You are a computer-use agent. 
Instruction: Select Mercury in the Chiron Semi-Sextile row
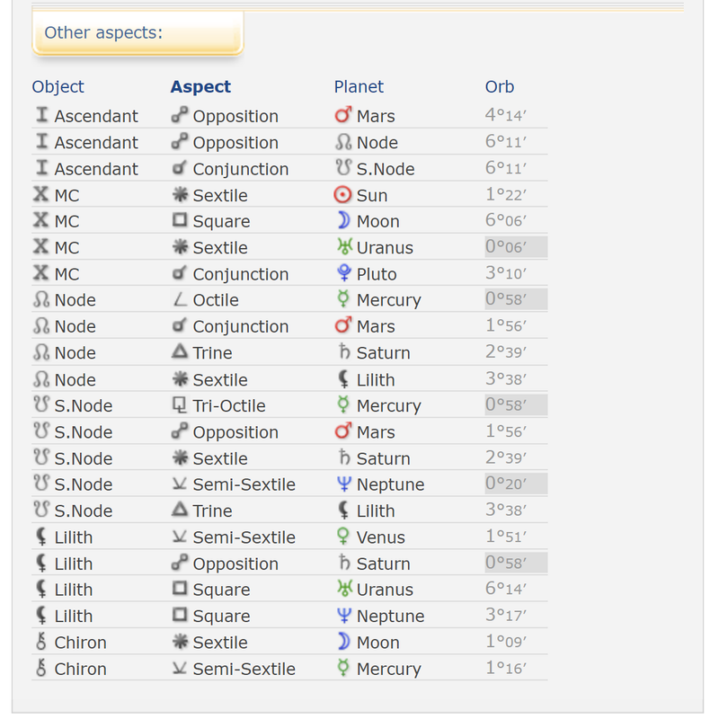click(388, 669)
